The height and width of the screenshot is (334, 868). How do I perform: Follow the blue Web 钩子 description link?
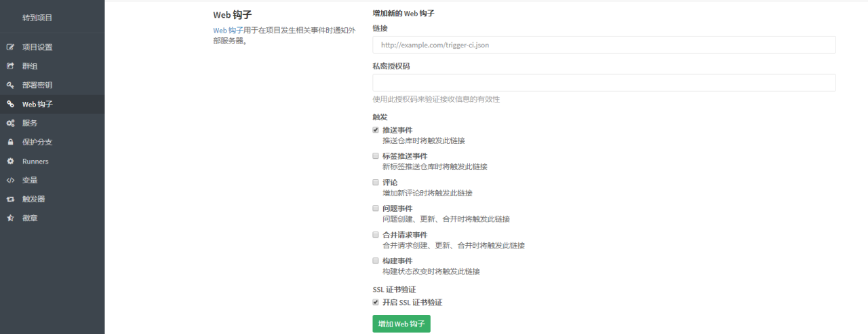pos(229,31)
